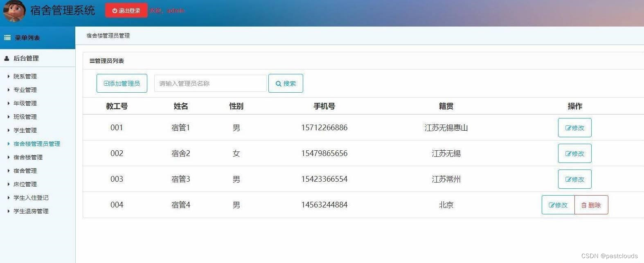Click the gender cell 女
The image size is (644, 263).
(236, 154)
